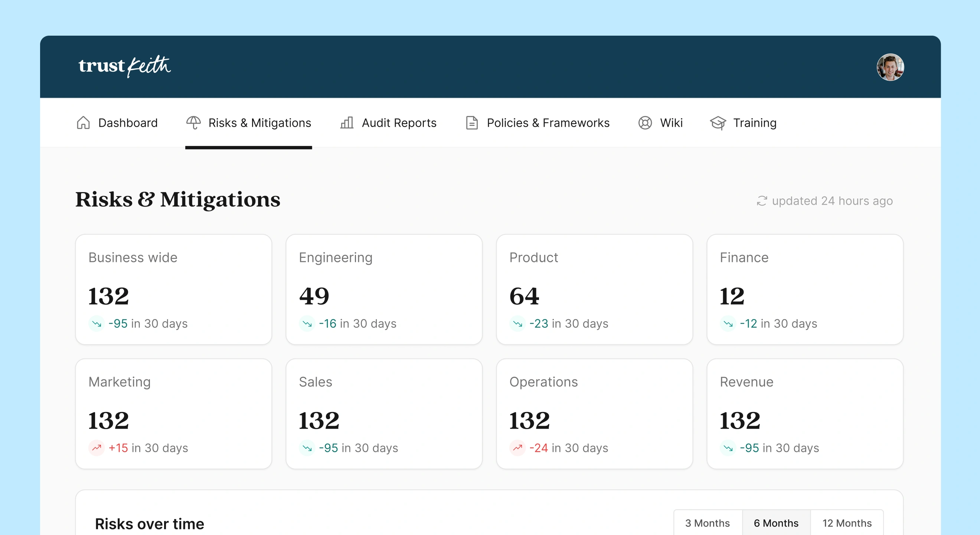Click the Product downward trend icon
The width and height of the screenshot is (980, 535).
point(517,323)
